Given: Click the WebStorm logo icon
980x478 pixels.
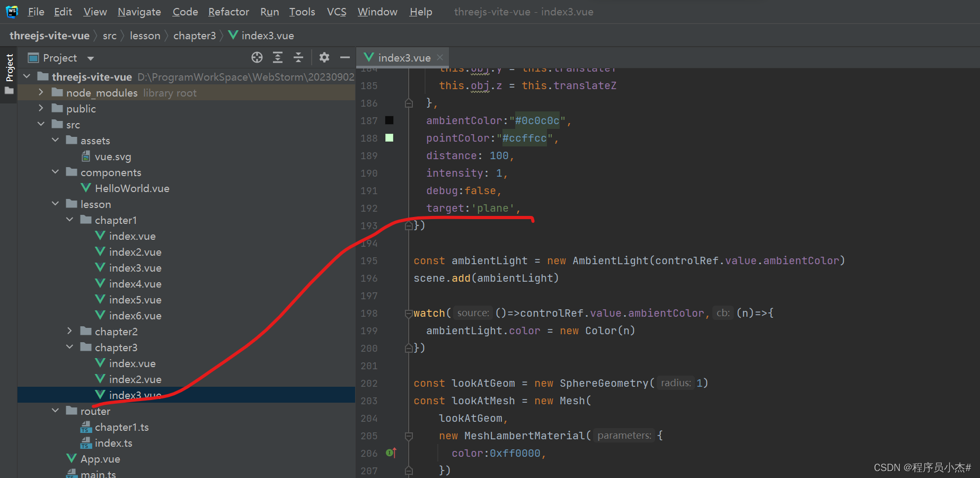Looking at the screenshot, I should pos(12,11).
